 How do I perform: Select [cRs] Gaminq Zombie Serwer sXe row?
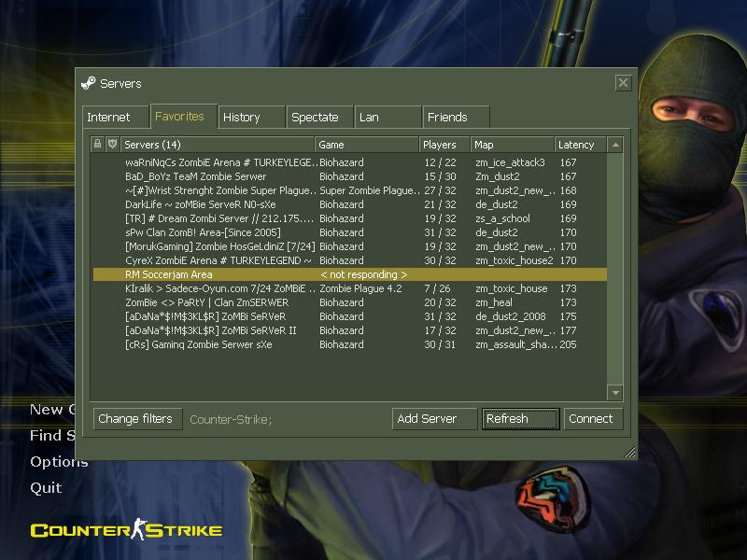[x=349, y=344]
